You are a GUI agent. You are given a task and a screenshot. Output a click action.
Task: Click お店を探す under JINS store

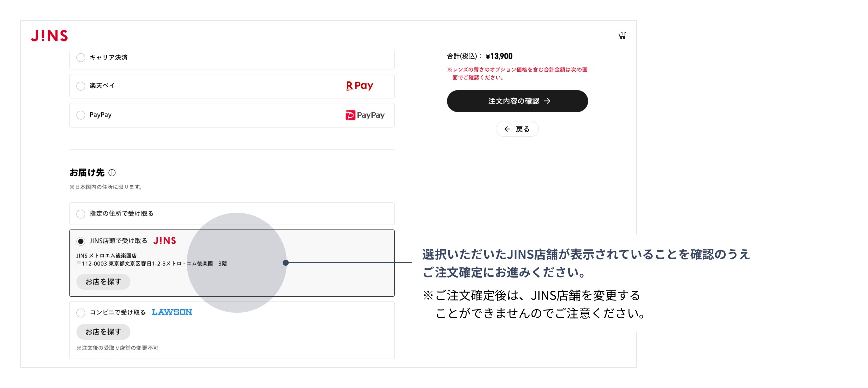[103, 282]
